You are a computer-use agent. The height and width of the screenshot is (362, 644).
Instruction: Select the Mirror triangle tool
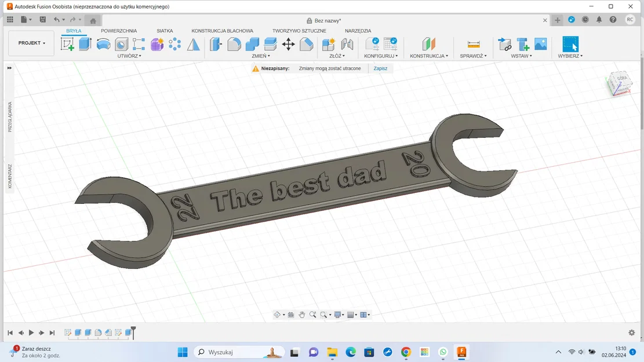point(193,45)
